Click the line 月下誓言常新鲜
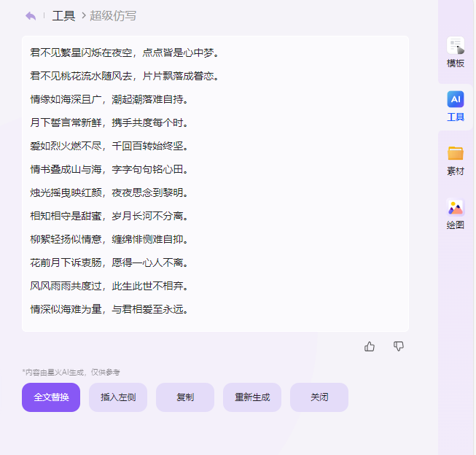The height and width of the screenshot is (455, 476). coord(66,122)
